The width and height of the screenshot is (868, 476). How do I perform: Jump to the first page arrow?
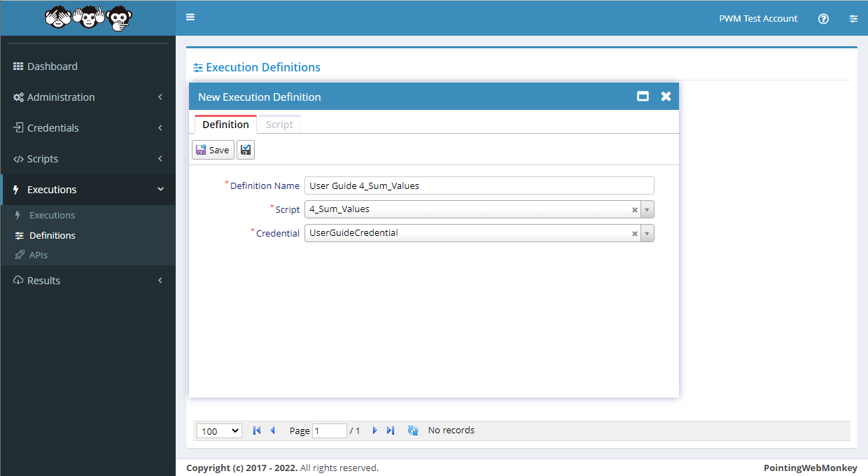257,430
